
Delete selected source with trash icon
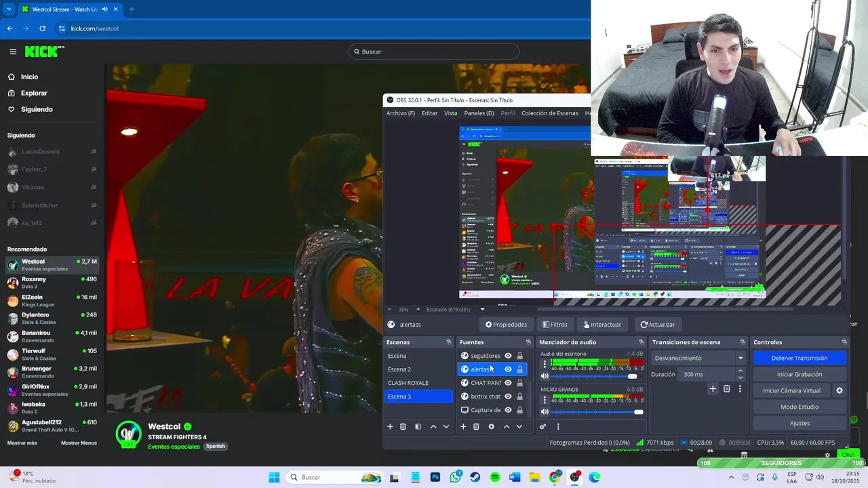(476, 426)
